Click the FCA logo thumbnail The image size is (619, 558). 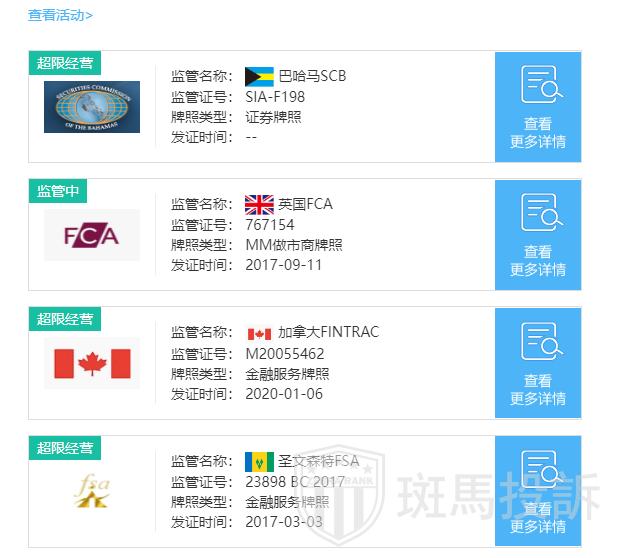pos(92,236)
